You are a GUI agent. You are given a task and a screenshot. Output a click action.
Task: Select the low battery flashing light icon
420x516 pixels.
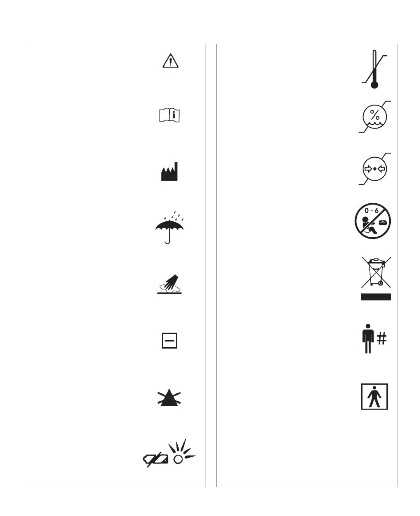(x=169, y=452)
